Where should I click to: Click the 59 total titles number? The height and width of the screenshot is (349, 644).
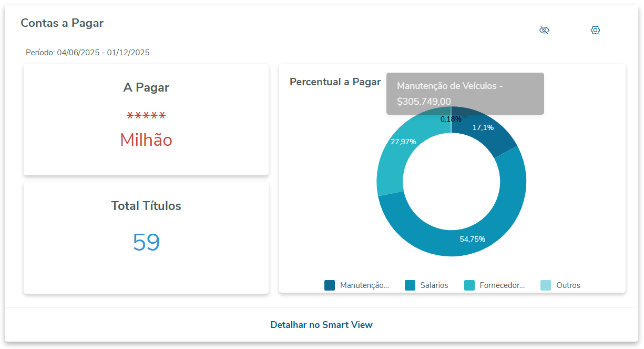click(146, 242)
